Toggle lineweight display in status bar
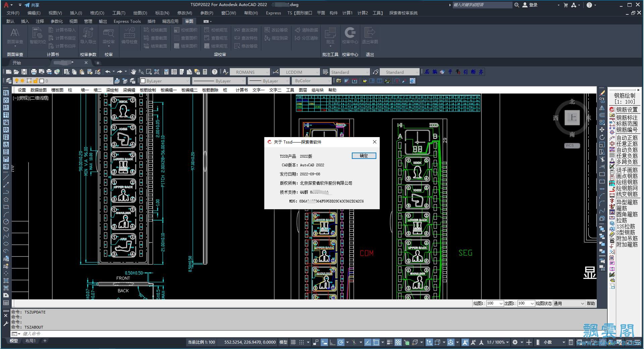This screenshot has width=644, height=349. pos(390,342)
